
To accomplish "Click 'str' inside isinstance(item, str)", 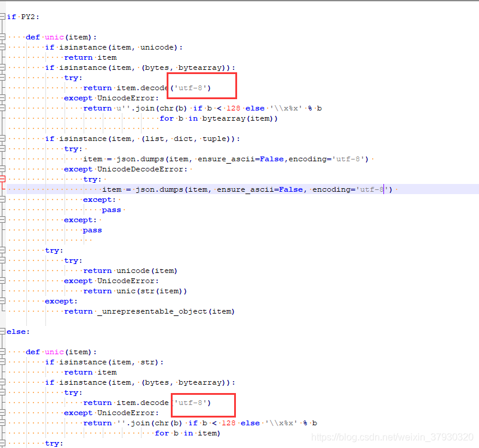I will click(148, 362).
